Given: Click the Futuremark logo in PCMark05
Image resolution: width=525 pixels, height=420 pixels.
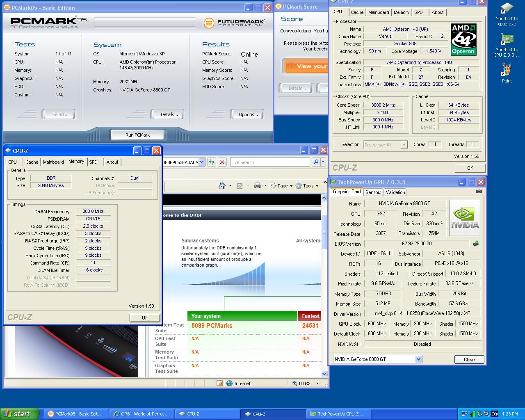Looking at the screenshot, I should tap(234, 23).
